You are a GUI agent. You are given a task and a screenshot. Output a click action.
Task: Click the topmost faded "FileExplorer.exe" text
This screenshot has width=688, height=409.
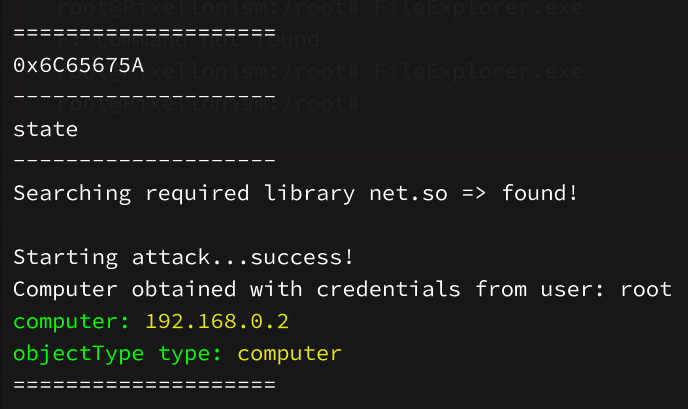[478, 9]
